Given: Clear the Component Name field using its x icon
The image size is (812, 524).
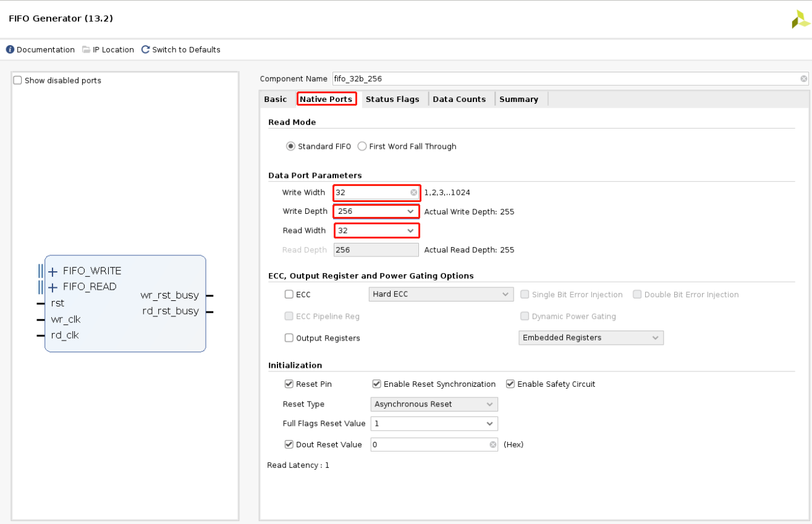Looking at the screenshot, I should 803,78.
